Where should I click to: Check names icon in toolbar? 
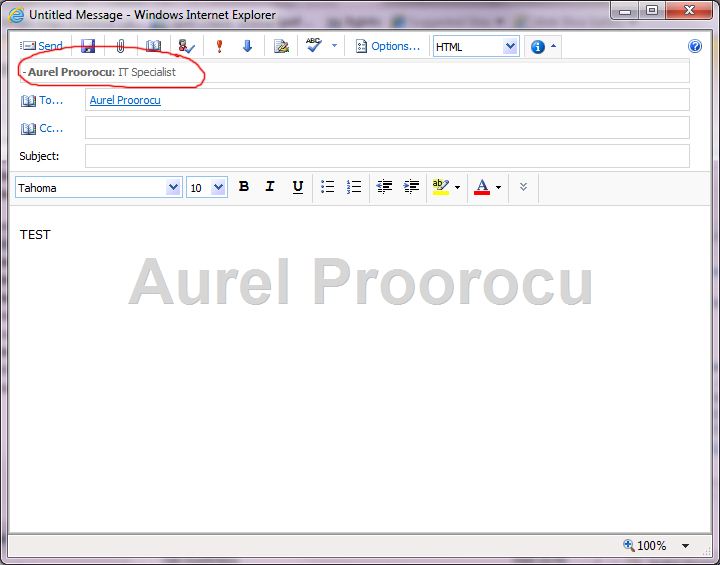coord(186,46)
